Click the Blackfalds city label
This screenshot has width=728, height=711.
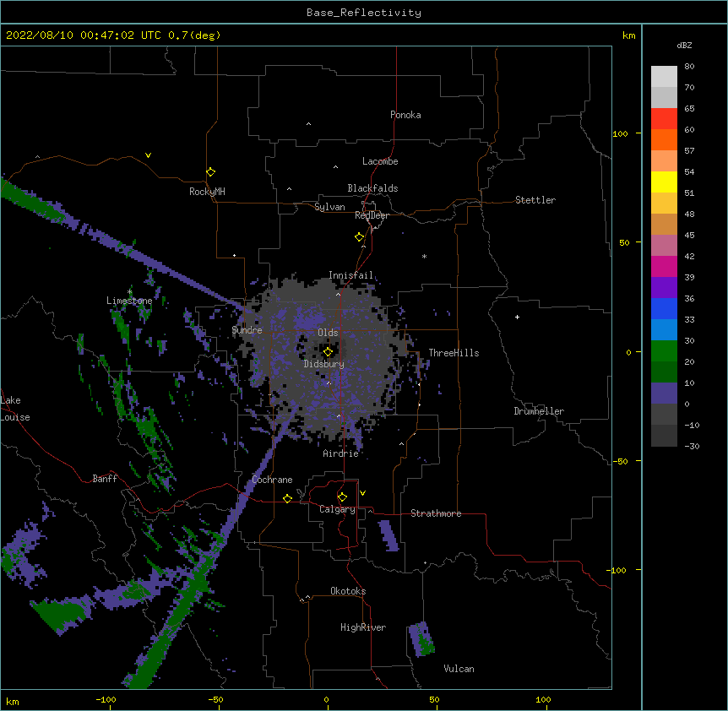[372, 188]
